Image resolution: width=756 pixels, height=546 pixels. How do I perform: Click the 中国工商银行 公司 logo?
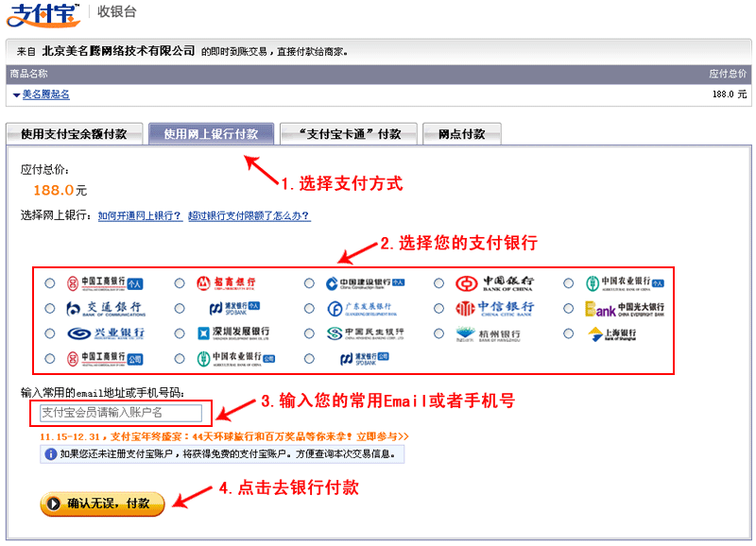click(x=105, y=359)
